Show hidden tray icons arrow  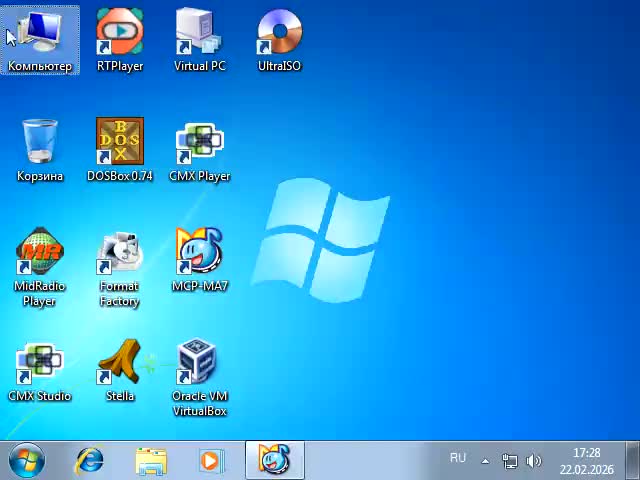point(486,461)
